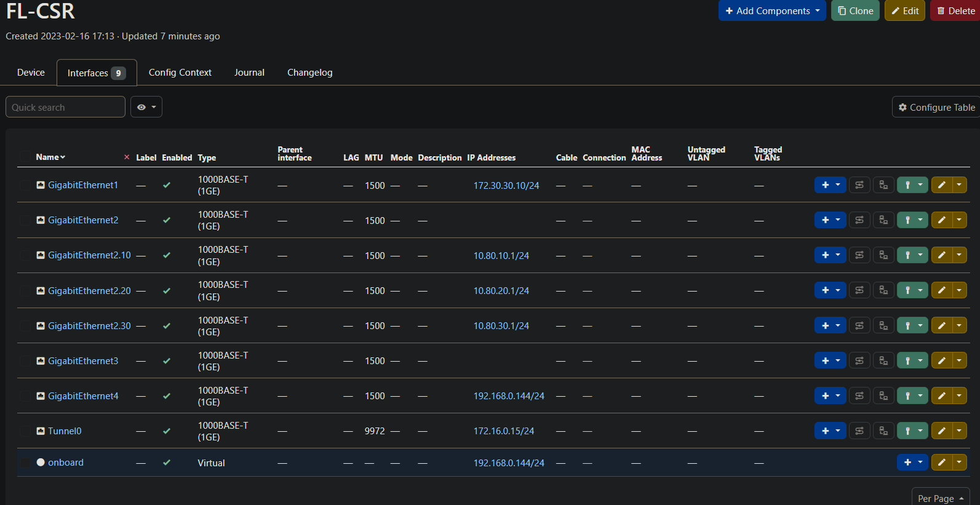Click the trace icon for GigabitEthernet2

[859, 220]
